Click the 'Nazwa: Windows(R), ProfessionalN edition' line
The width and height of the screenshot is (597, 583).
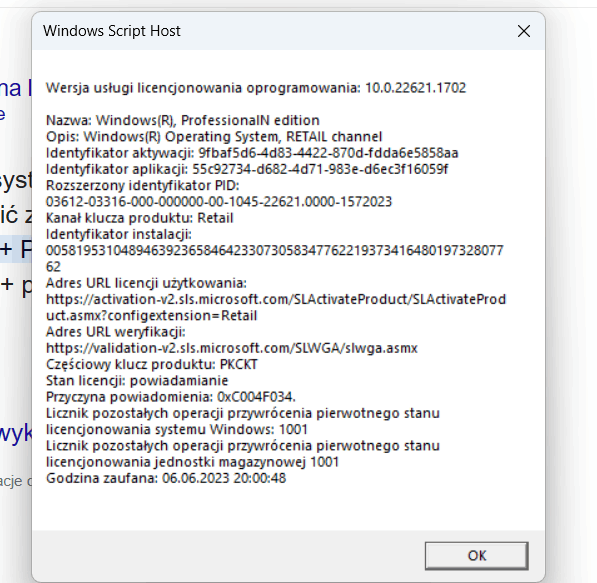[x=183, y=120]
